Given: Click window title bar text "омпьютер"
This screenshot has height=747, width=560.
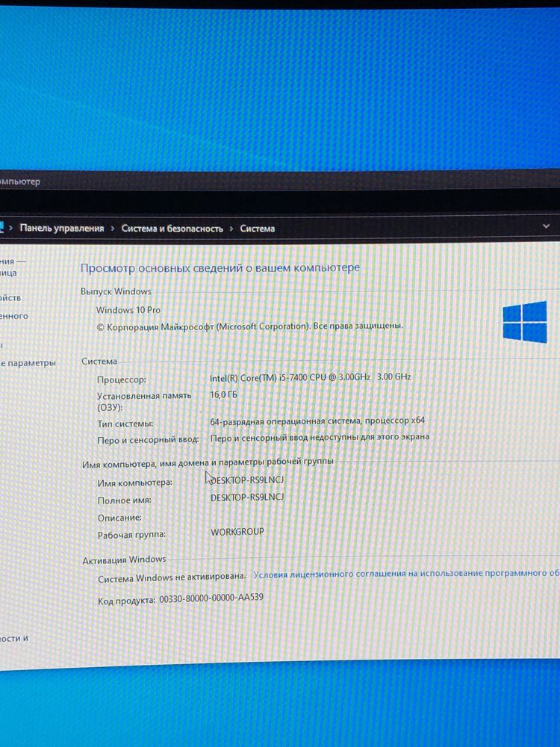Looking at the screenshot, I should 20,182.
